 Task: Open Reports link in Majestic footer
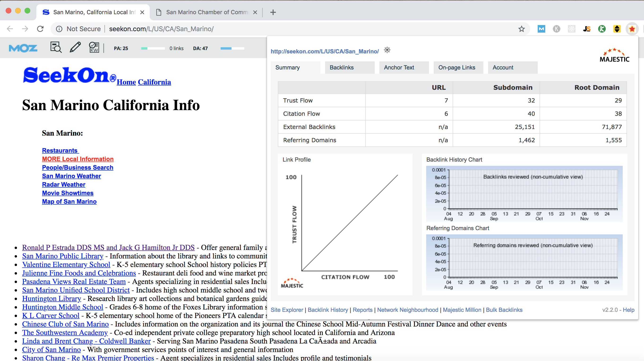362,310
